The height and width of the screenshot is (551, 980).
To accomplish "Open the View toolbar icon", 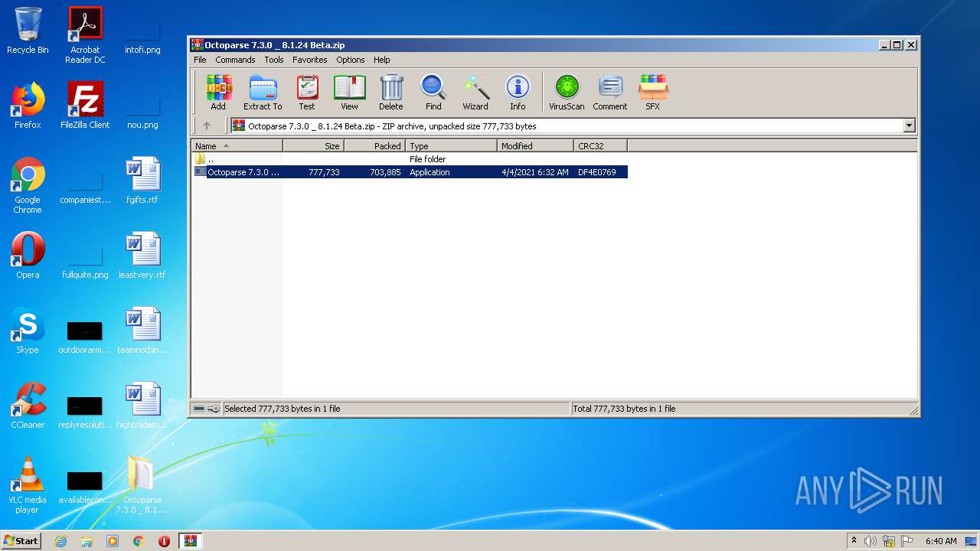I will [349, 93].
